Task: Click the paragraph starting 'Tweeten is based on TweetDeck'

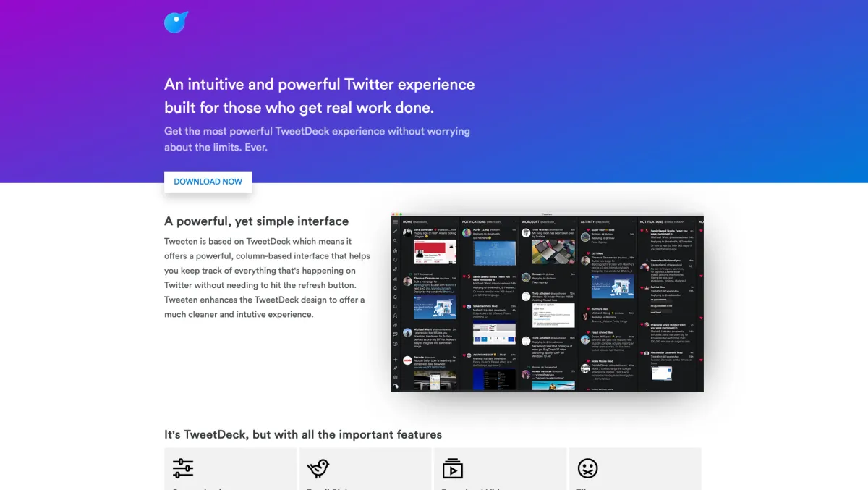Action: coord(267,278)
